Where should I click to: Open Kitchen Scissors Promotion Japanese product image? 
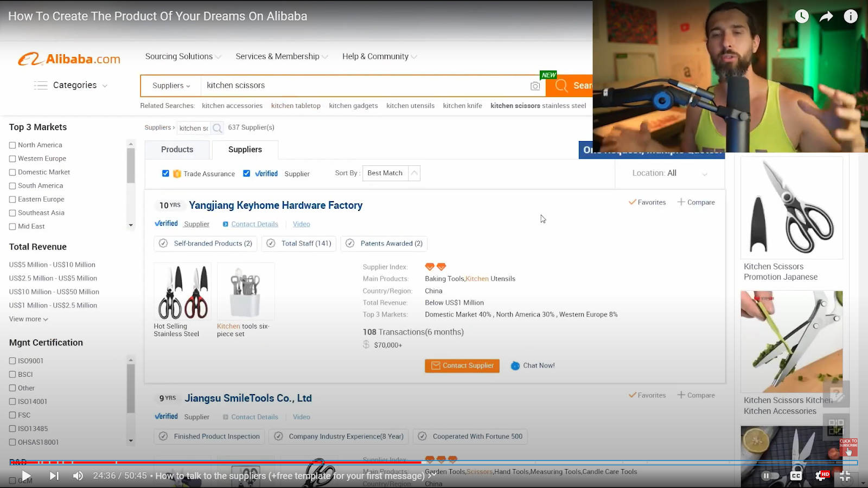pos(792,208)
